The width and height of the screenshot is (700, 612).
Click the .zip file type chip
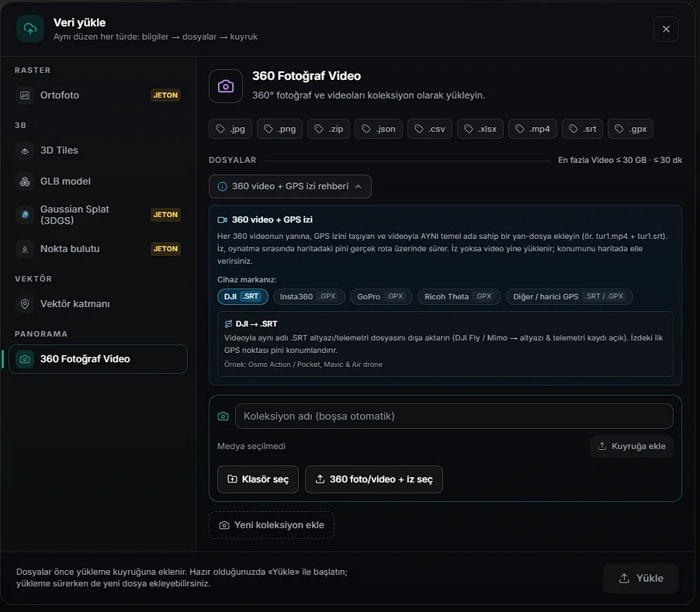328,129
